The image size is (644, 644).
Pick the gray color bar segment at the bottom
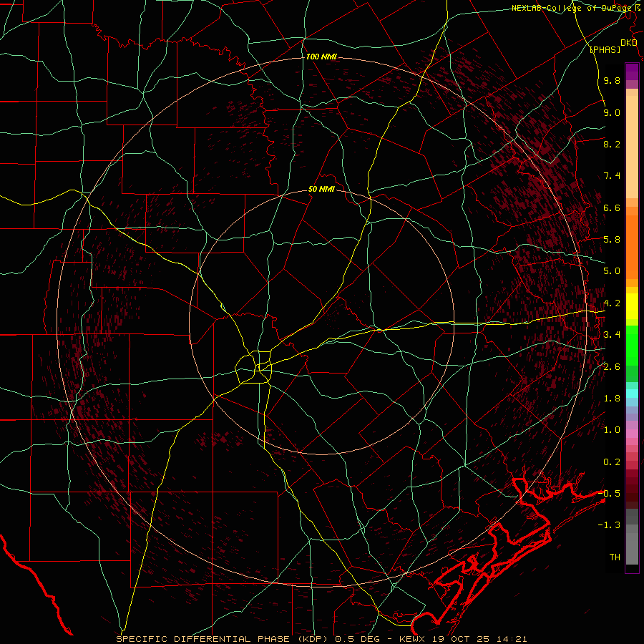point(632,548)
